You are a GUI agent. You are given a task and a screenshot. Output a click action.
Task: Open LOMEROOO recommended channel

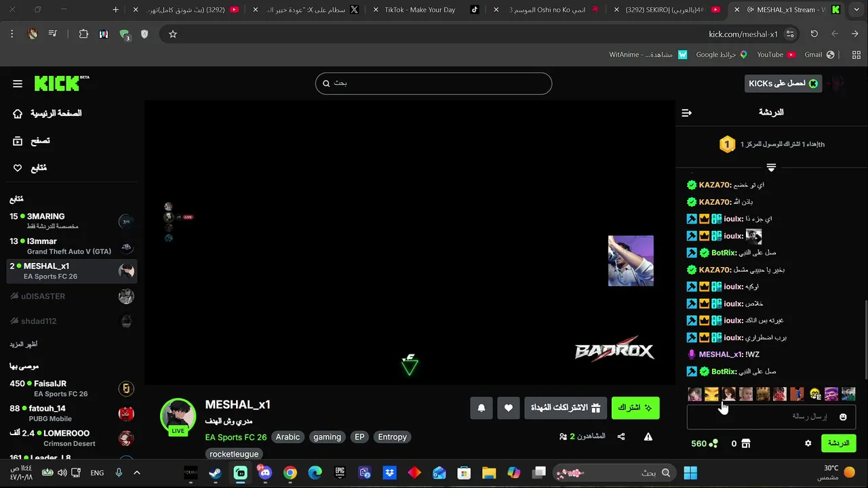click(x=71, y=438)
